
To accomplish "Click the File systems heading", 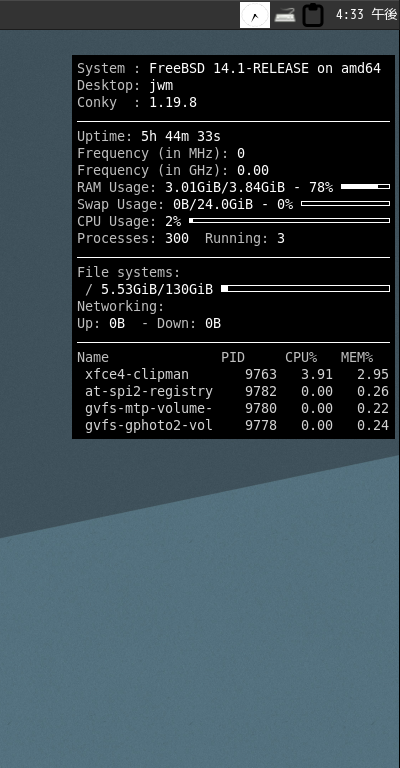I will click(129, 272).
